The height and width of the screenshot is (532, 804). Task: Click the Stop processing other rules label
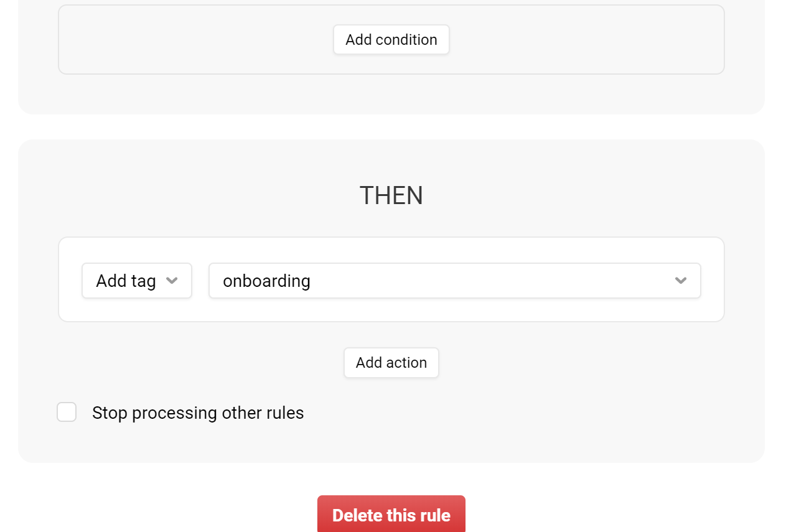point(198,413)
